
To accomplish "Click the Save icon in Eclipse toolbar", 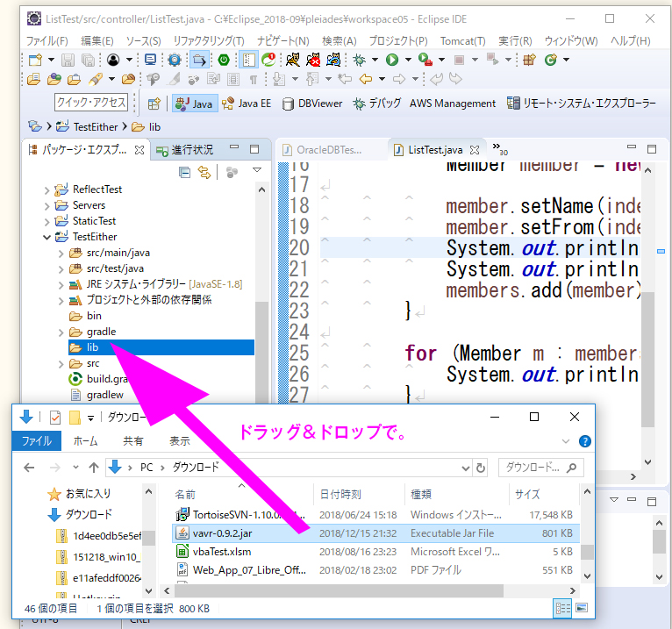I will (68, 60).
